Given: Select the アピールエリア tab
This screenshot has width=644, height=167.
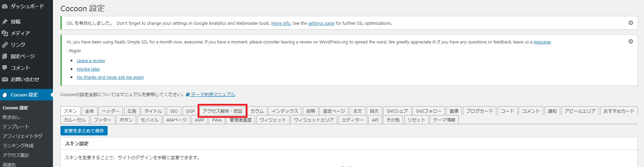Looking at the screenshot, I should (x=580, y=111).
